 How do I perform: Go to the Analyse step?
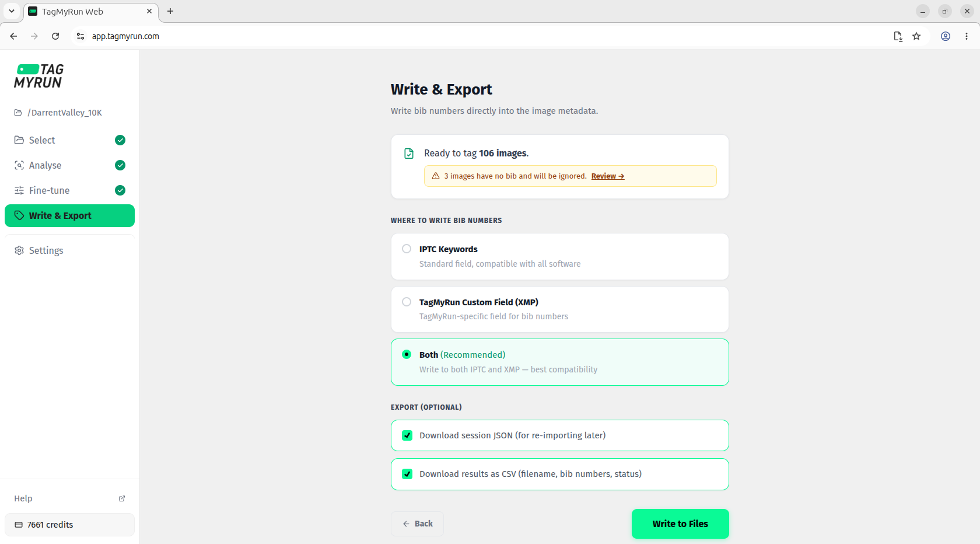(69, 165)
